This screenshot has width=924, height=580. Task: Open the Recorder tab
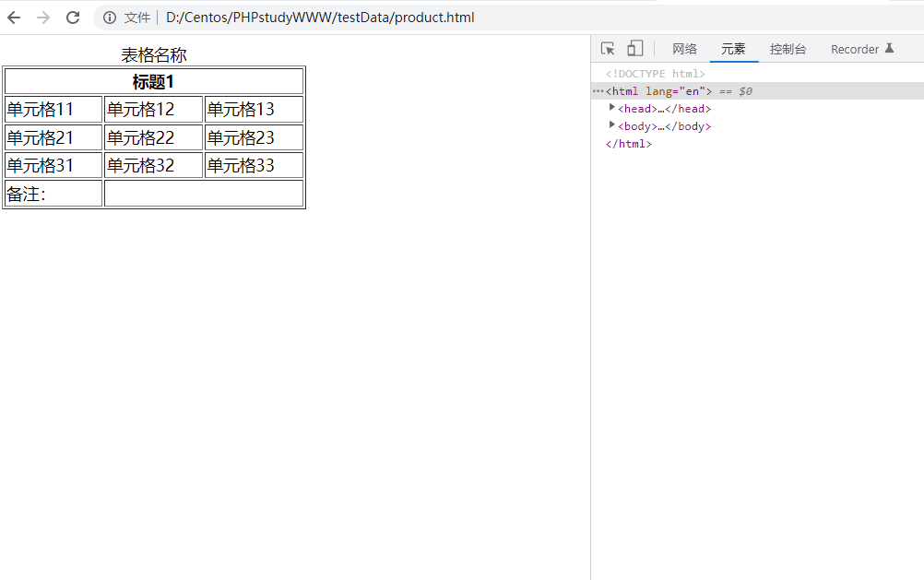[x=862, y=49]
